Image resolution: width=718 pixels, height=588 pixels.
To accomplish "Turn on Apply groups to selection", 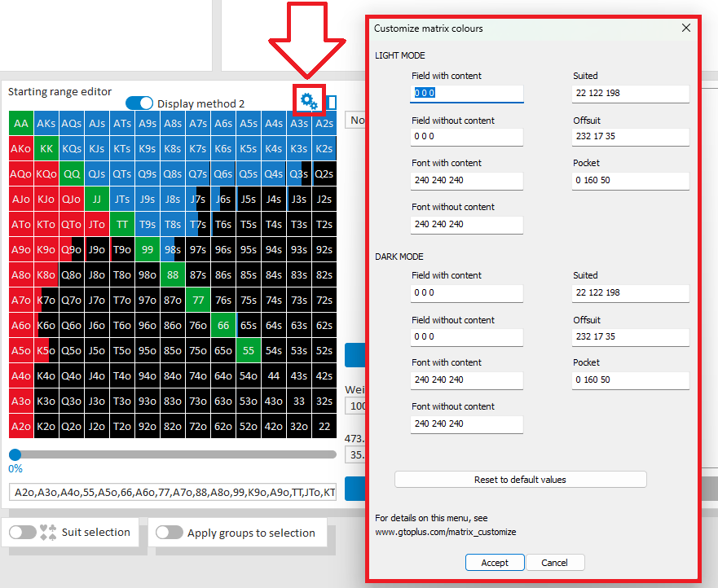I will tap(170, 533).
